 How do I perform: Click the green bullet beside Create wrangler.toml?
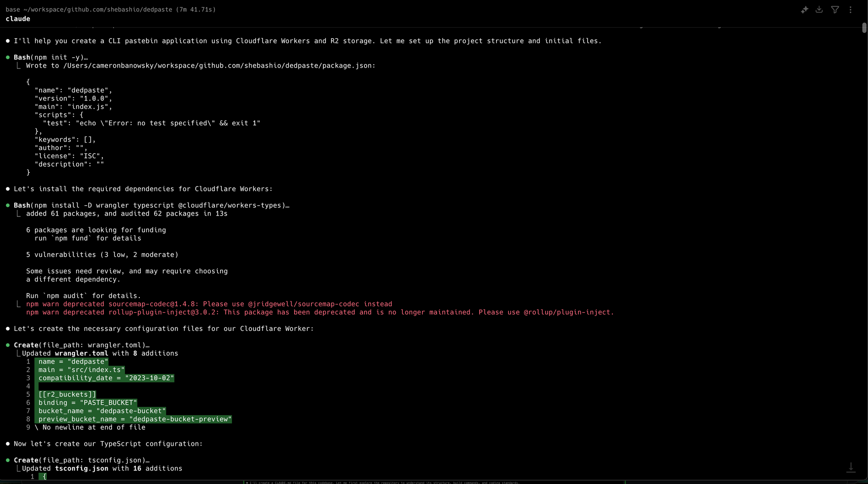[x=8, y=345]
